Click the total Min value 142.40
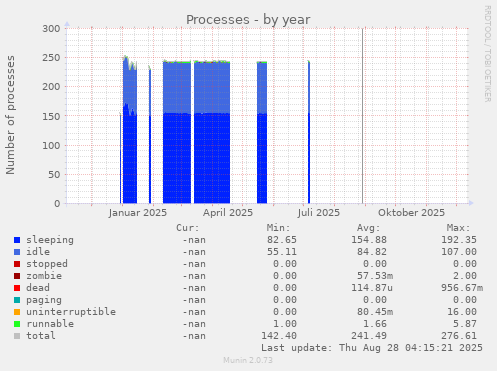The width and height of the screenshot is (497, 371). click(x=279, y=336)
